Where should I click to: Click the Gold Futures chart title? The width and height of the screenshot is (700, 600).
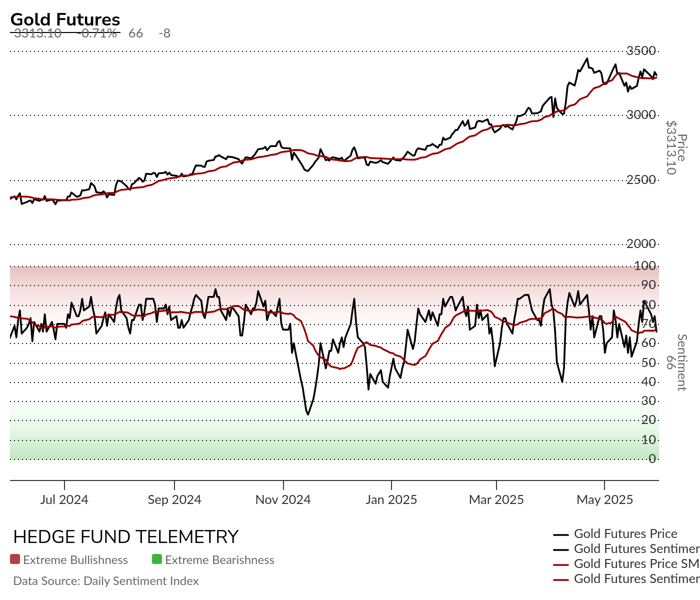tap(65, 19)
